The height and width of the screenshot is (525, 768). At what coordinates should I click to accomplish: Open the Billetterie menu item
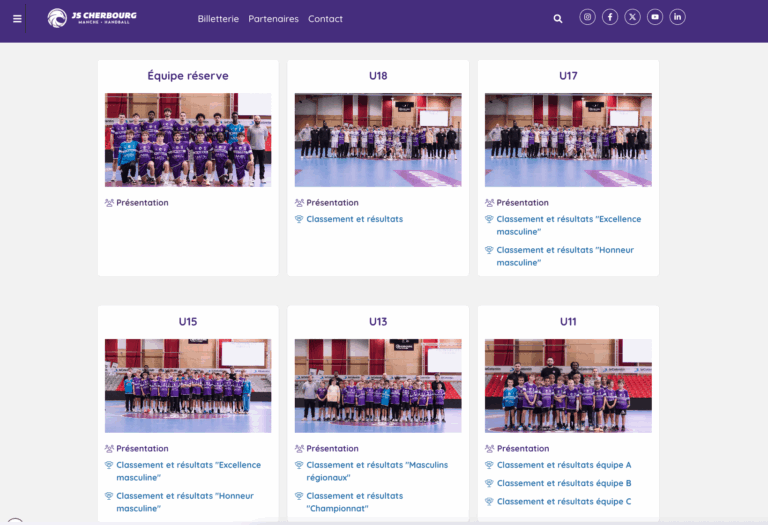218,19
